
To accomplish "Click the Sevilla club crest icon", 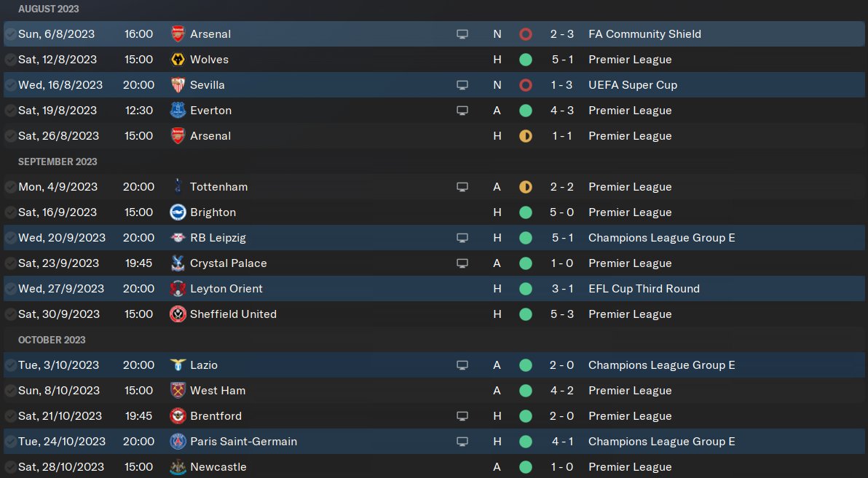I will [178, 84].
